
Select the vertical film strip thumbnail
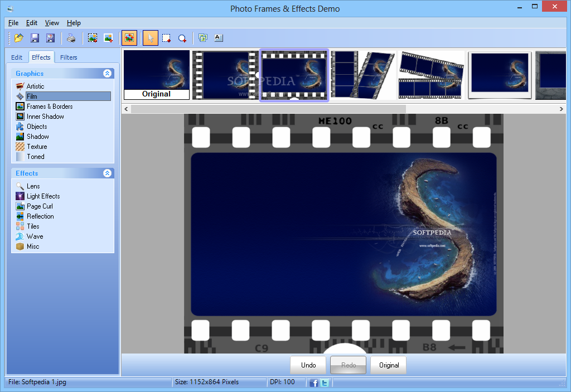tap(225, 75)
